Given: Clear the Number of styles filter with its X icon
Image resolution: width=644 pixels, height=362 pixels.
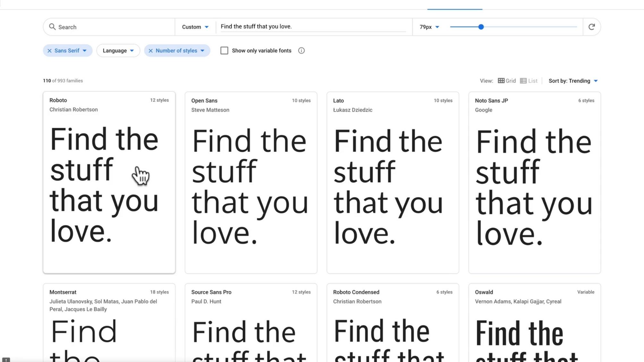Looking at the screenshot, I should pyautogui.click(x=150, y=51).
